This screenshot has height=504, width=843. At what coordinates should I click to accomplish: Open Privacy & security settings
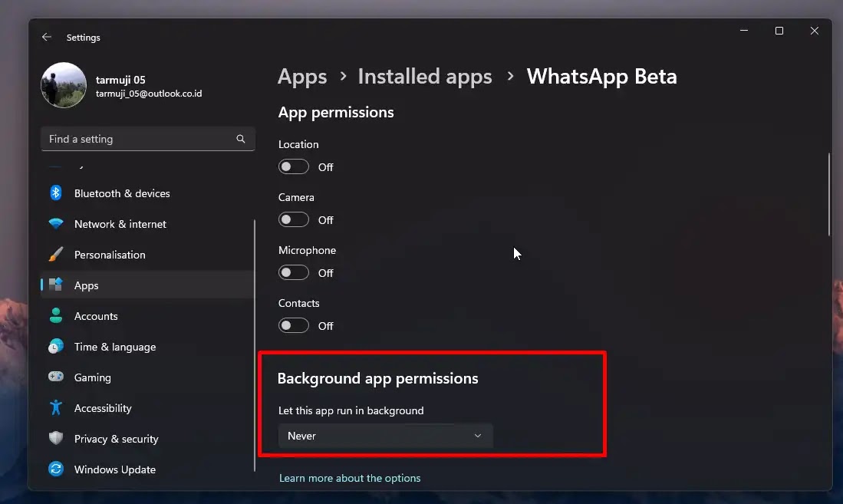[147, 438]
